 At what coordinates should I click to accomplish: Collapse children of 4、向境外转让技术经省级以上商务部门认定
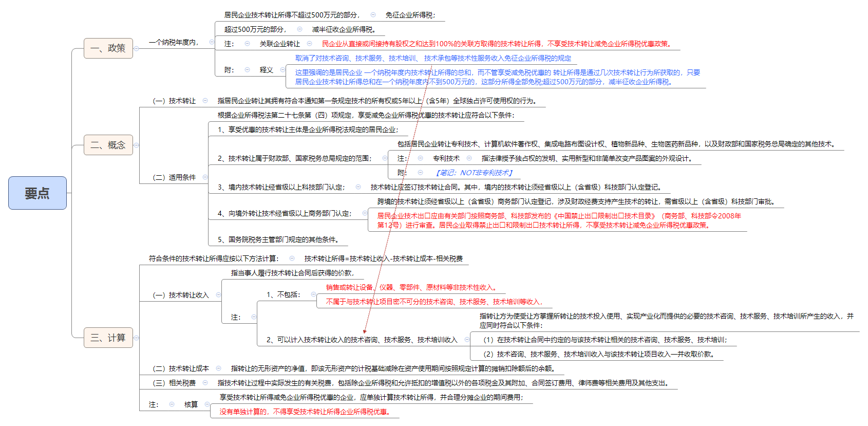pos(365,213)
